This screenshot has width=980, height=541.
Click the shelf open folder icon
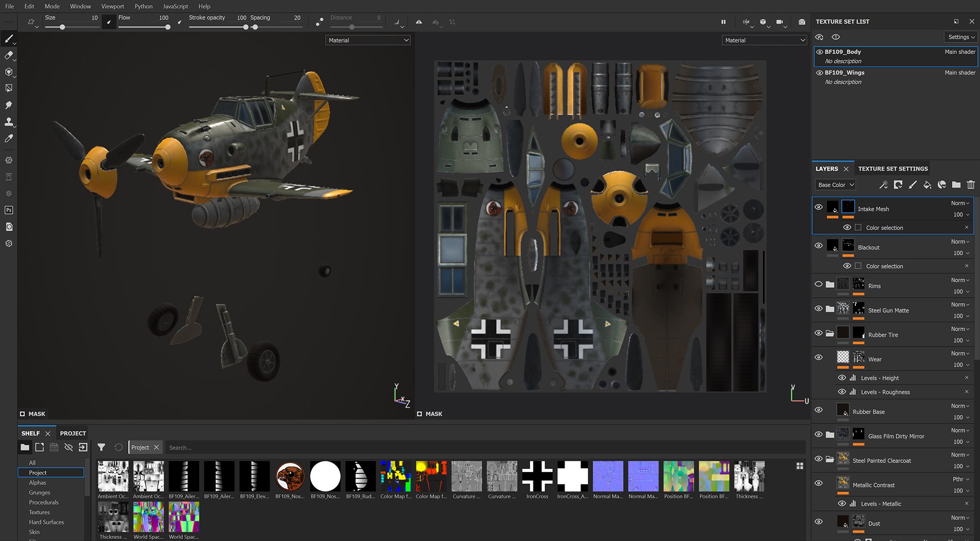point(24,447)
